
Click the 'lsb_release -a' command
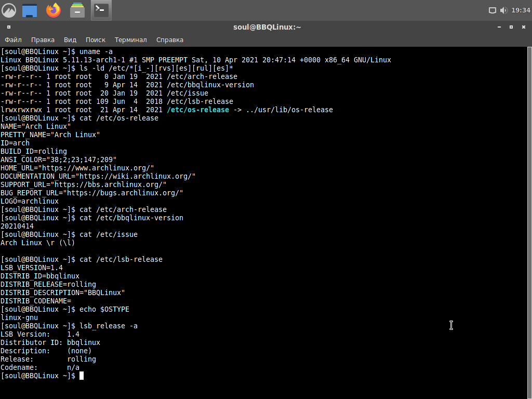pyautogui.click(x=109, y=326)
